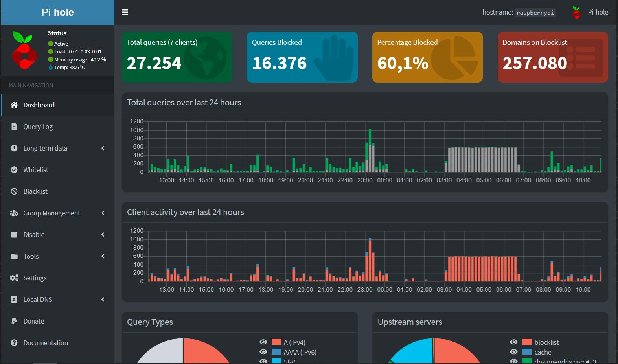Toggle visibility of cache upstream series
Screen dimensions: 618x364
[514, 352]
